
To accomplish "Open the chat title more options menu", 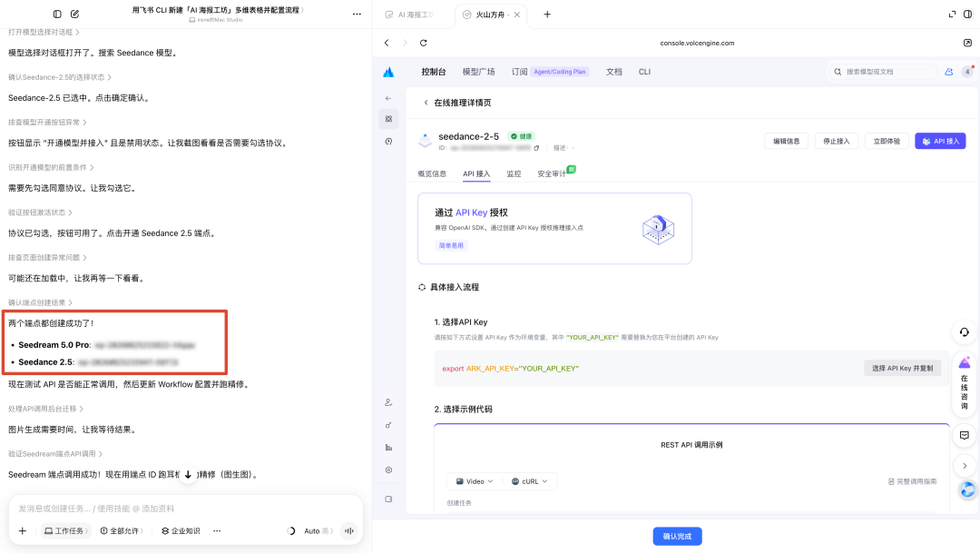I will (357, 14).
